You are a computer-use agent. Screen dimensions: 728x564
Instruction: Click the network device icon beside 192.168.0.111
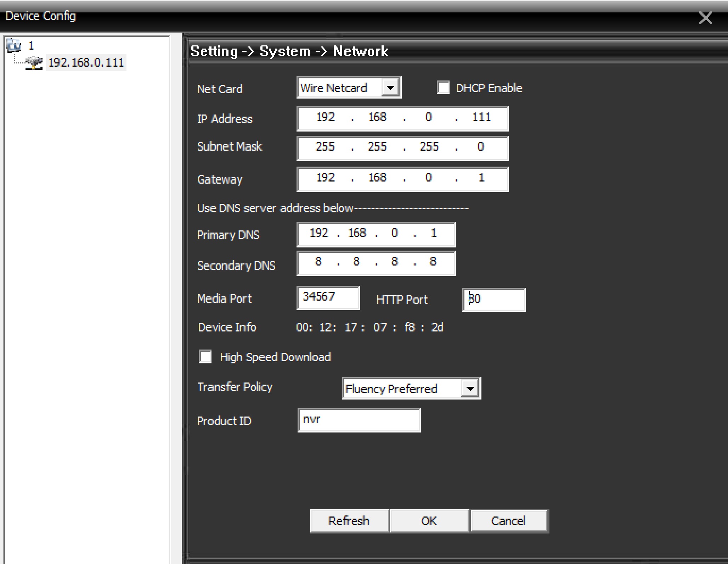click(x=34, y=63)
